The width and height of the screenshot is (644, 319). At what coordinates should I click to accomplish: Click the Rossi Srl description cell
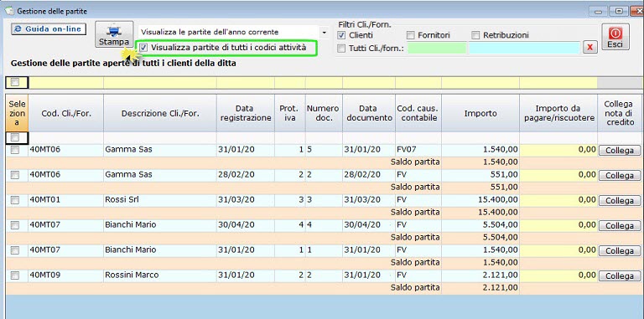160,200
